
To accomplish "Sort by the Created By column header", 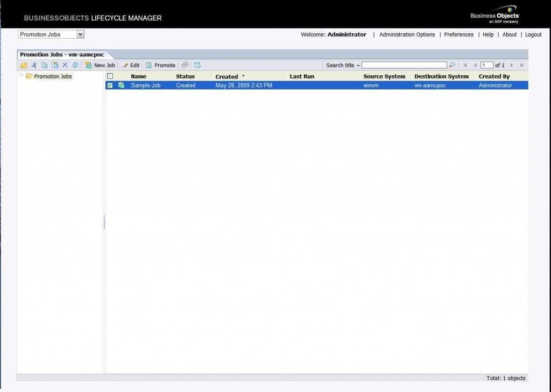I will point(494,76).
